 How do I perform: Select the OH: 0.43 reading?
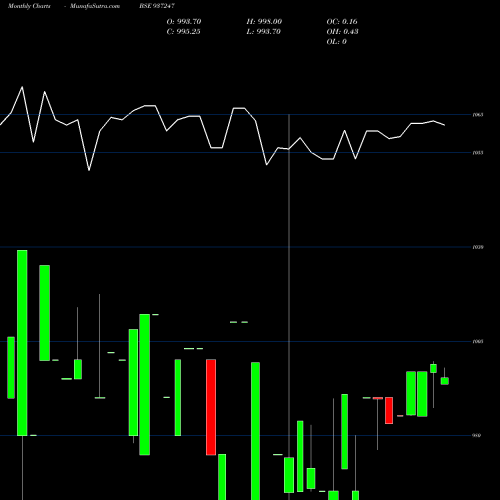(x=342, y=32)
